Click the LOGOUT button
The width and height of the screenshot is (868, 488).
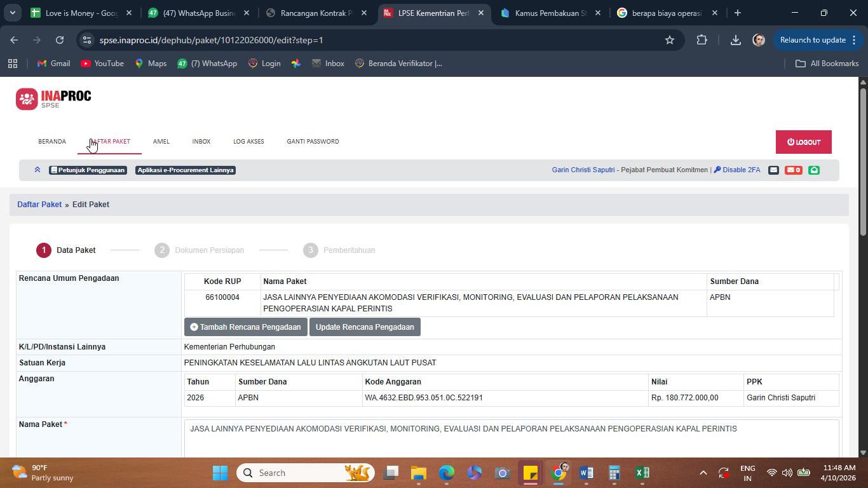coord(803,142)
